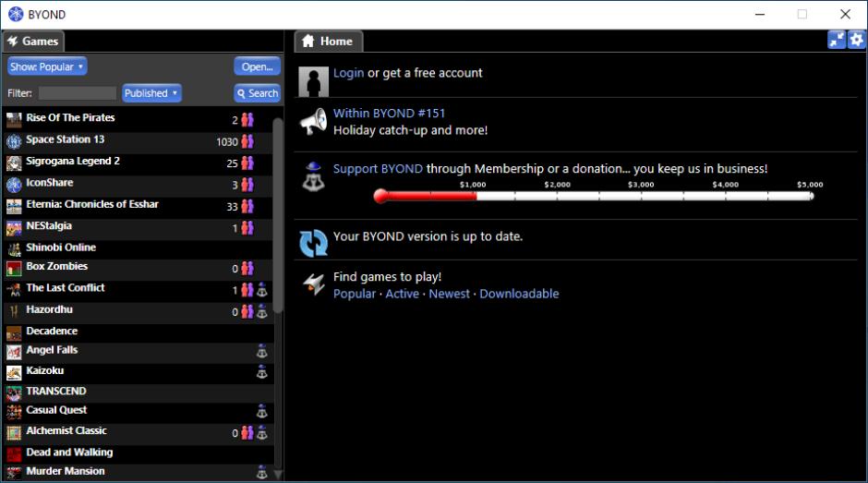This screenshot has height=483, width=868.
Task: Click the megaphone announcement icon
Action: click(x=313, y=121)
